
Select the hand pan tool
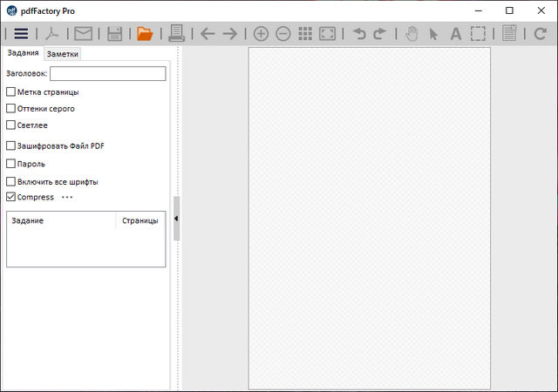pos(412,34)
